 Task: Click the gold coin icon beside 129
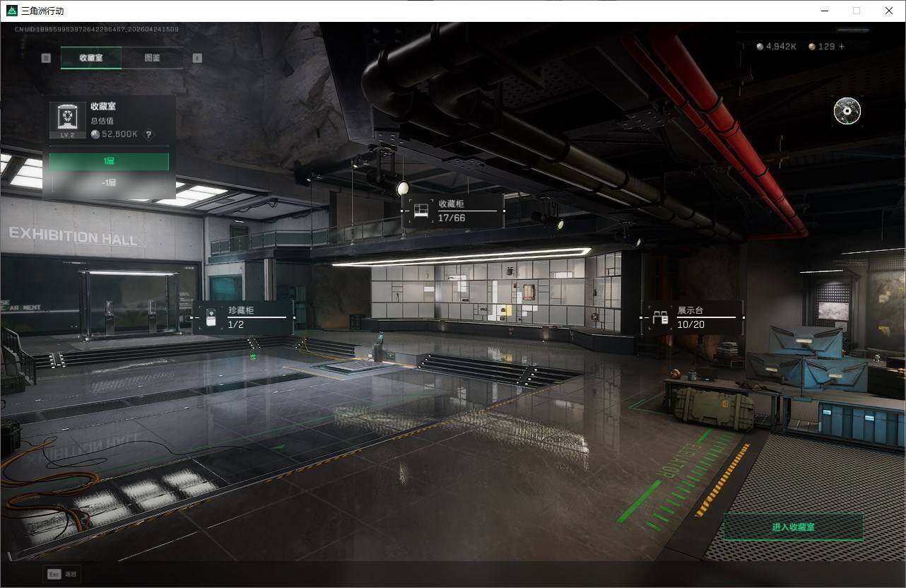[812, 47]
